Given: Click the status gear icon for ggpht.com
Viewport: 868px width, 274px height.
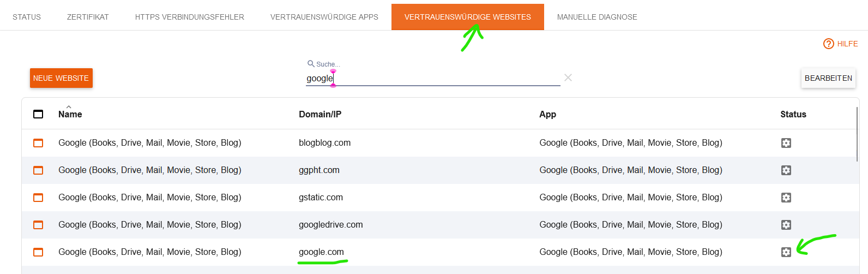Looking at the screenshot, I should (786, 170).
